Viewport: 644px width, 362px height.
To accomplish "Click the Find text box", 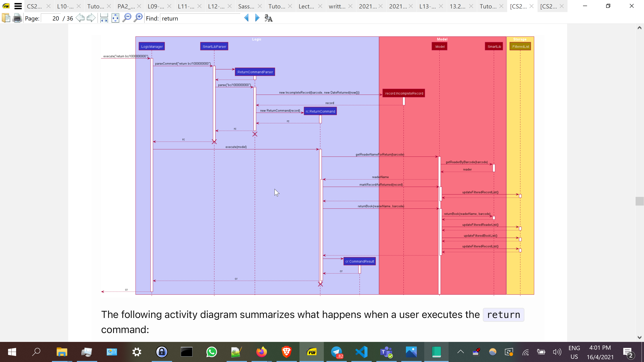I will pos(200,19).
